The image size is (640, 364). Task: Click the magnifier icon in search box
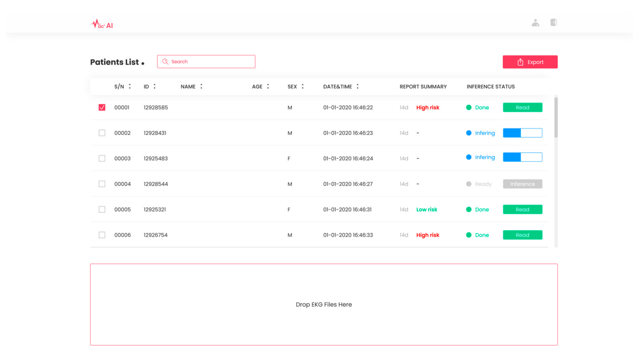click(165, 62)
